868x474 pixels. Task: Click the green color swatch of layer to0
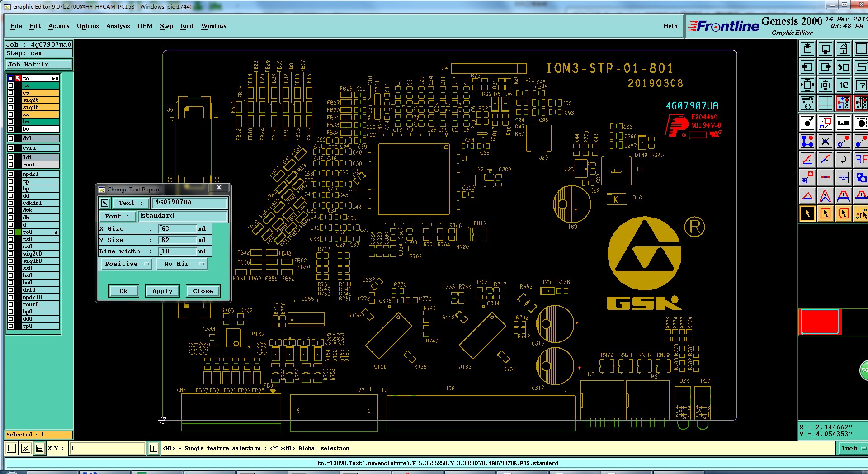click(x=18, y=232)
